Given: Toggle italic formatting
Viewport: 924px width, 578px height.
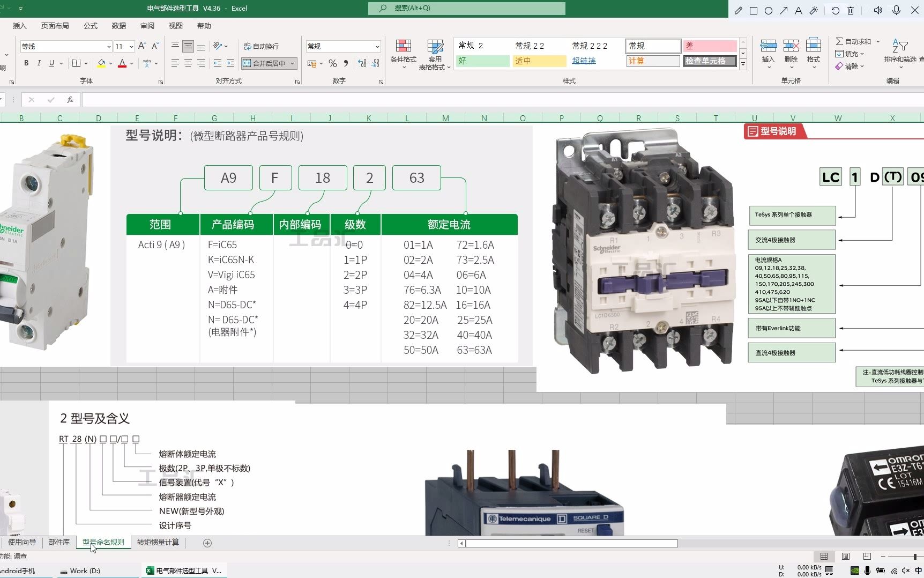Looking at the screenshot, I should 39,63.
